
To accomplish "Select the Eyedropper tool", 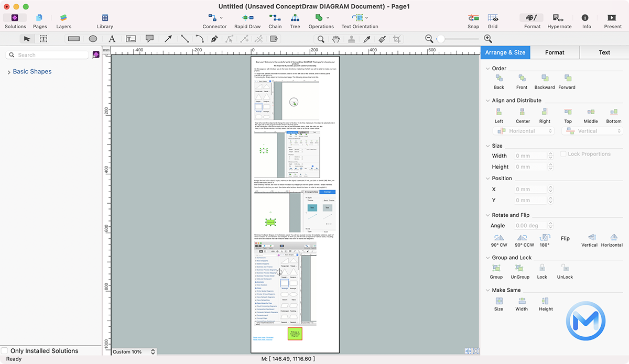I will (x=367, y=39).
